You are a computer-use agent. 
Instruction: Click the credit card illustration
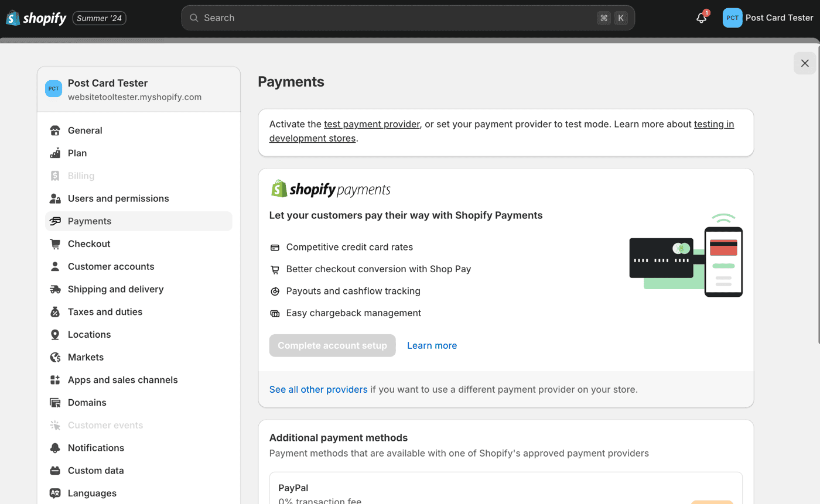pos(661,258)
